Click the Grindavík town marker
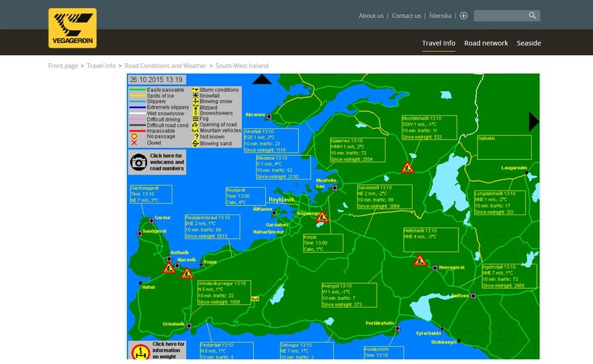The height and width of the screenshot is (364, 593). [x=189, y=326]
